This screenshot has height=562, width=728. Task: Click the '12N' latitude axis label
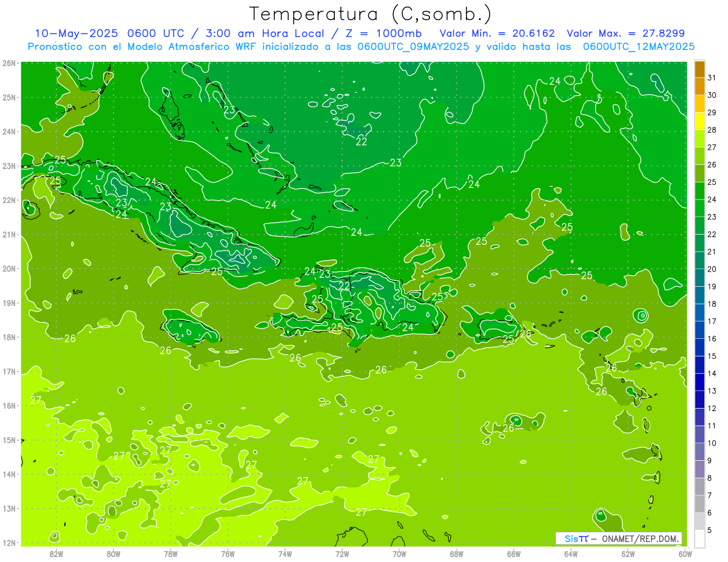pos(8,543)
